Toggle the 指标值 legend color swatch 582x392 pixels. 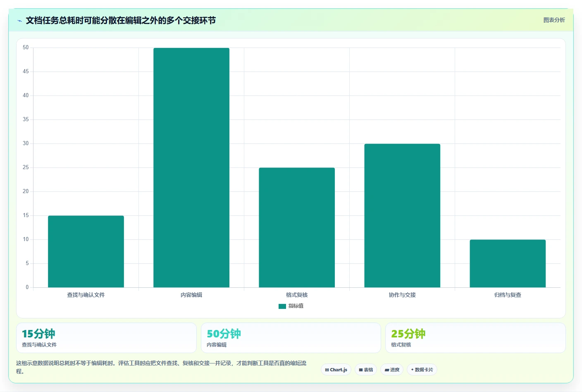[x=282, y=306]
